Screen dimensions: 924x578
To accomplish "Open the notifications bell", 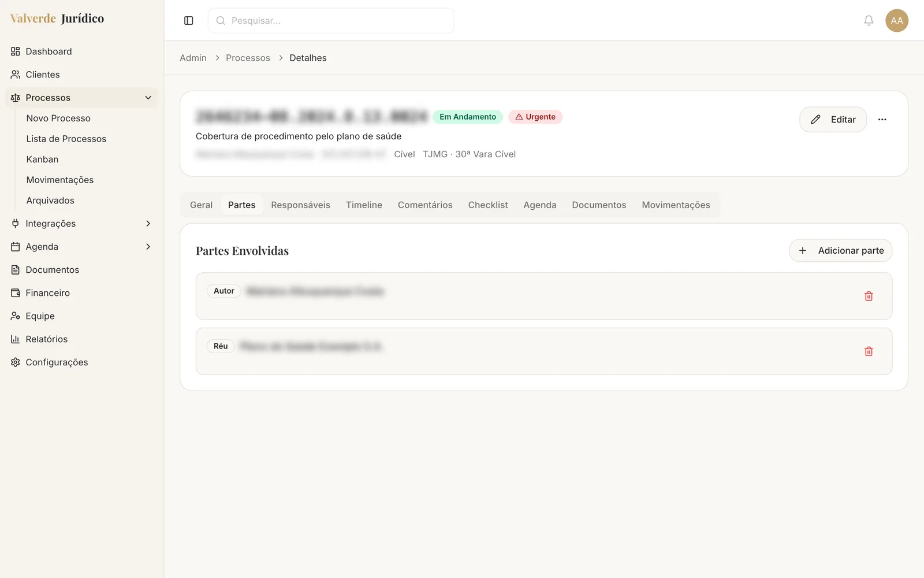I will pyautogui.click(x=869, y=21).
